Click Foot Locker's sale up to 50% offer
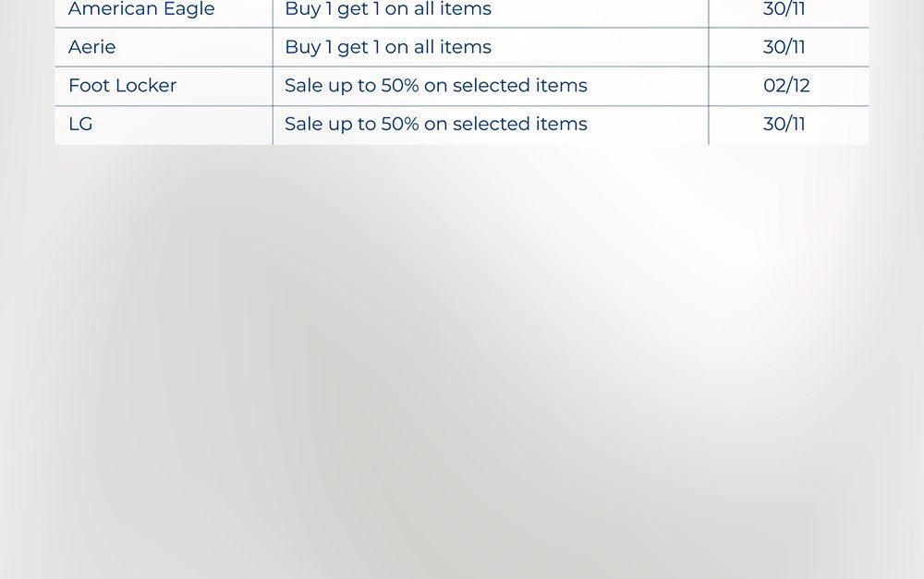 435,86
